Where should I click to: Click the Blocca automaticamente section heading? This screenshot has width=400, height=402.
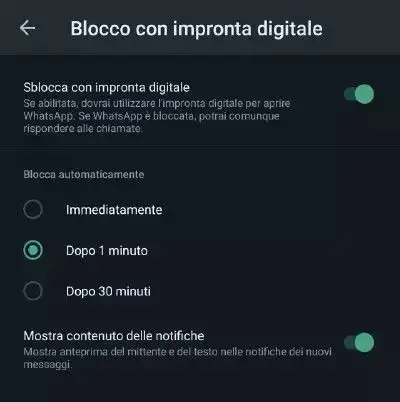click(x=84, y=174)
